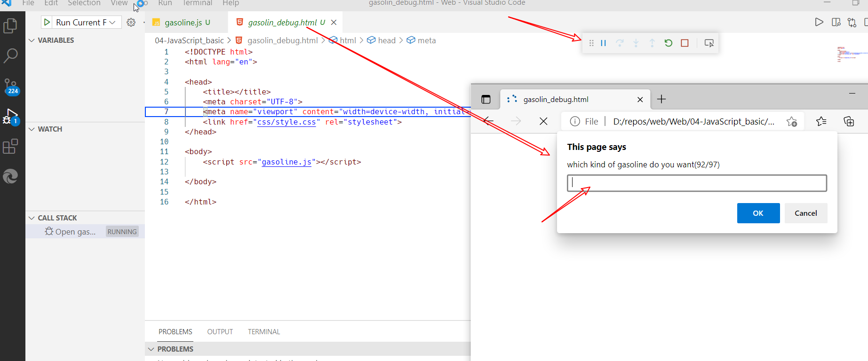Image resolution: width=868 pixels, height=361 pixels.
Task: Open the Extensions view in activity bar
Action: click(10, 146)
